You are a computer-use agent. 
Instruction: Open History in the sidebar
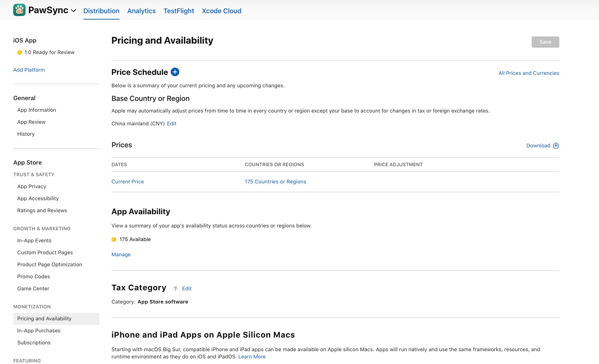(26, 134)
